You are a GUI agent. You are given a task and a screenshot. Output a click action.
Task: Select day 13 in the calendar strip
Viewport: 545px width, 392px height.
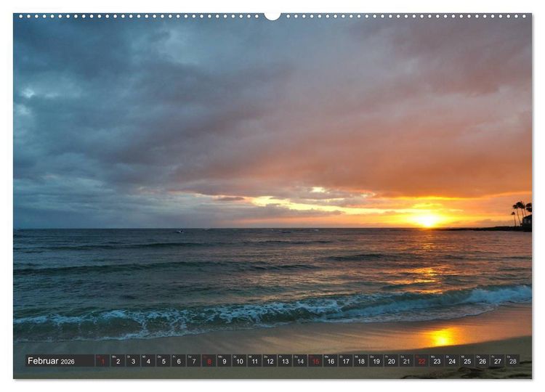[x=285, y=361]
